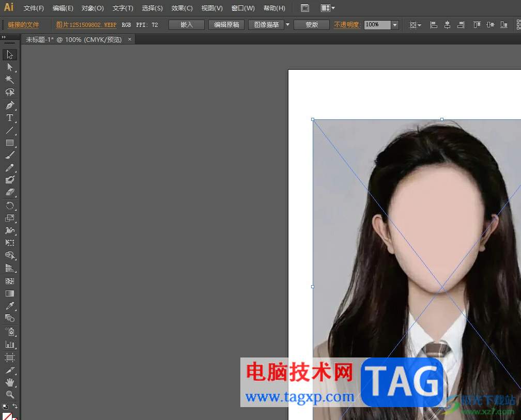Select the Perspective Grid tool
This screenshot has width=521, height=420.
(10, 268)
